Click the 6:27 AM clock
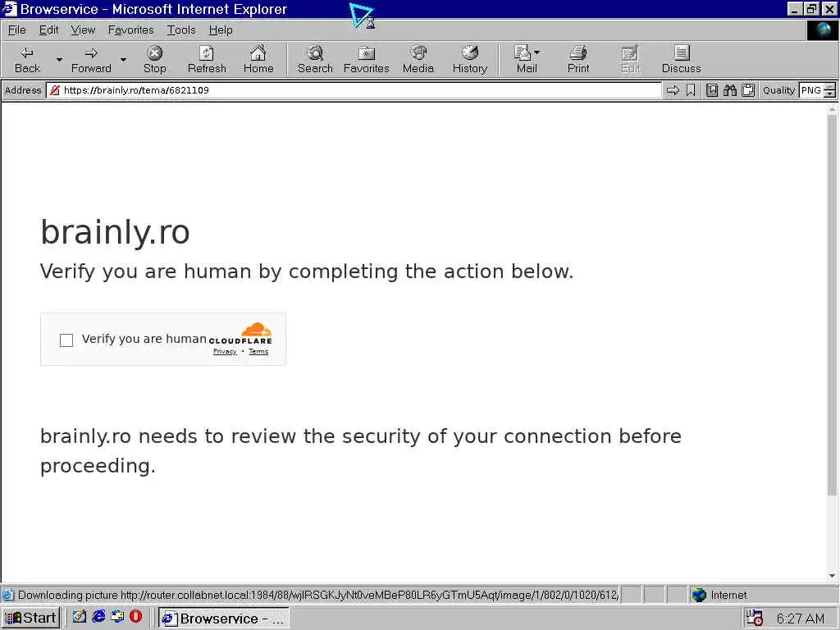The width and height of the screenshot is (840, 630). point(801,619)
